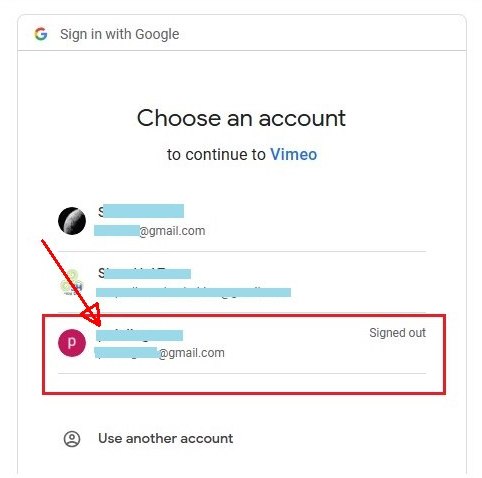Select the first account's gmail.com email address

click(150, 231)
